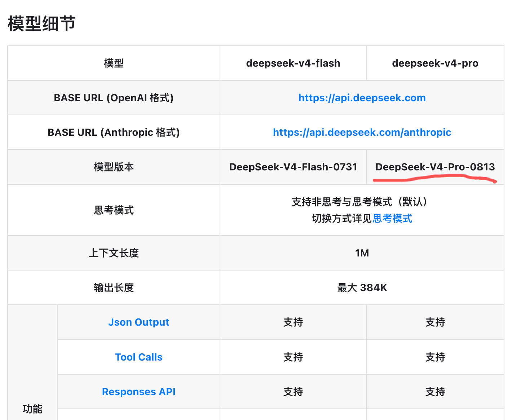Click 支持 for Tool Calls under deepseek-v4-pro
This screenshot has height=420, width=512.
coord(435,357)
